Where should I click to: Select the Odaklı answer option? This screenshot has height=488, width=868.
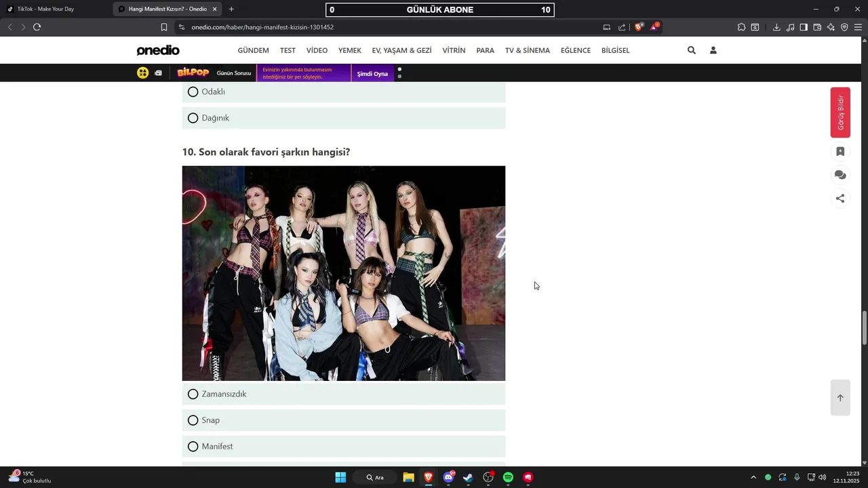click(343, 91)
